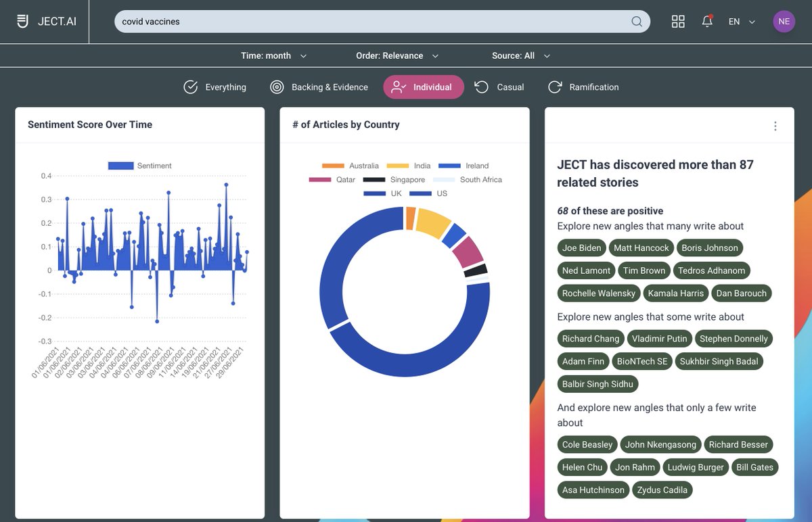
Task: Open the Richard Chang tag
Action: coord(591,339)
